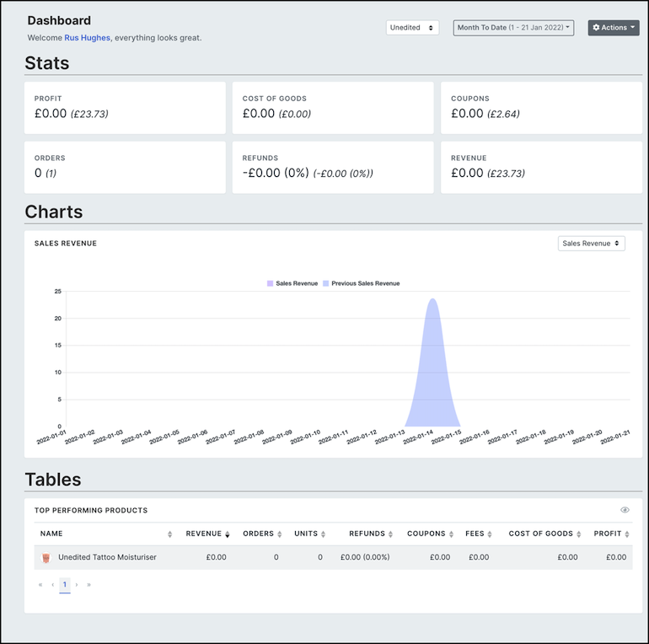Sort table by Name column arrows
649x644 pixels.
coord(169,534)
